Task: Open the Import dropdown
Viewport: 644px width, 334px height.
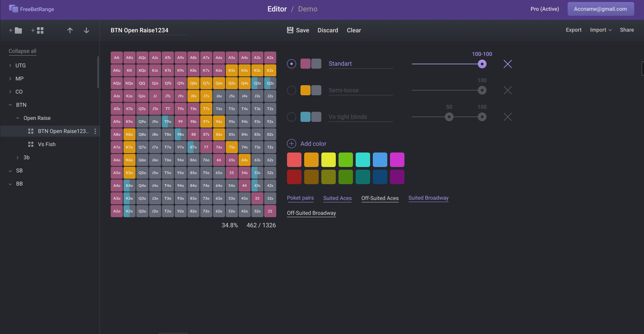Action: click(x=601, y=30)
